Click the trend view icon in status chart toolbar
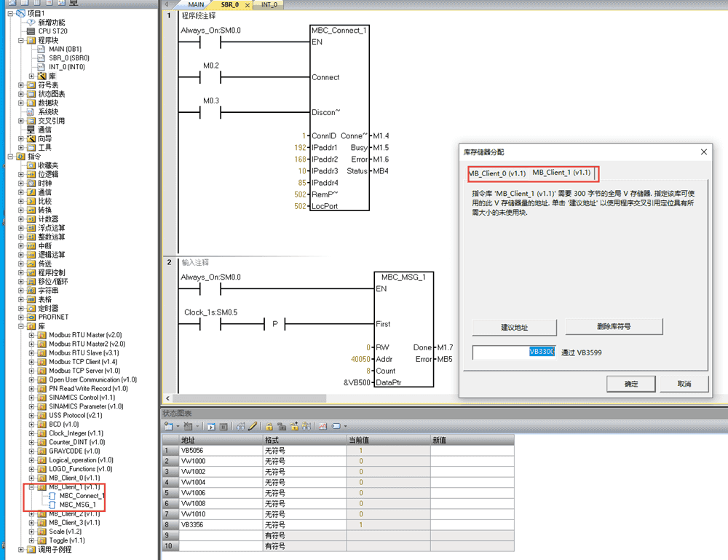Screen dimensions: 728x560 coord(323,426)
